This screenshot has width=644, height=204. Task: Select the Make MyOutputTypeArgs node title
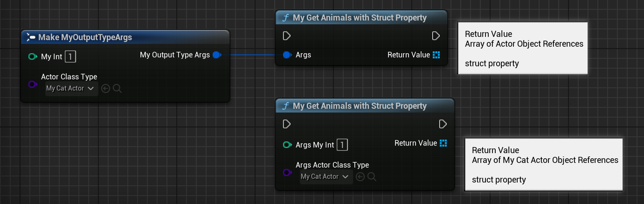pos(85,37)
